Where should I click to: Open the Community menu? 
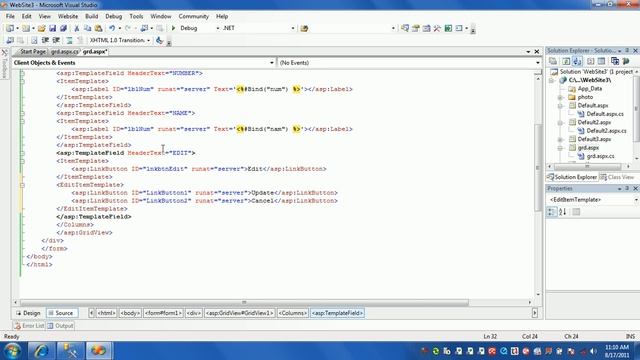coord(193,16)
